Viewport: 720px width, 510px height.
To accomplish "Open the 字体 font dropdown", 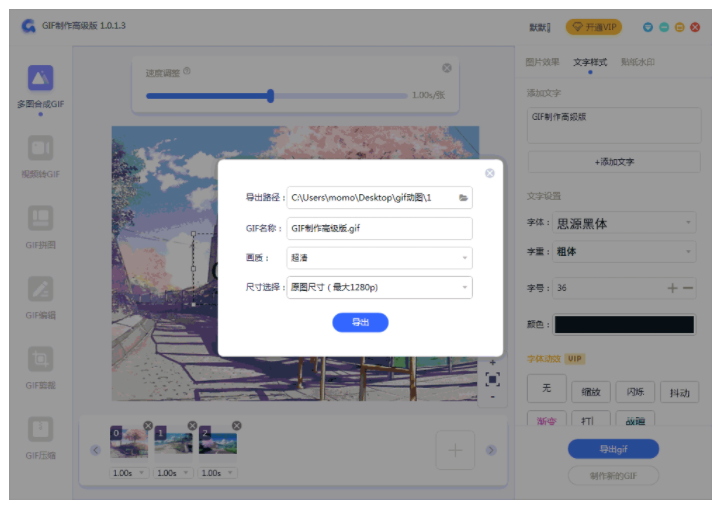I will point(624,223).
